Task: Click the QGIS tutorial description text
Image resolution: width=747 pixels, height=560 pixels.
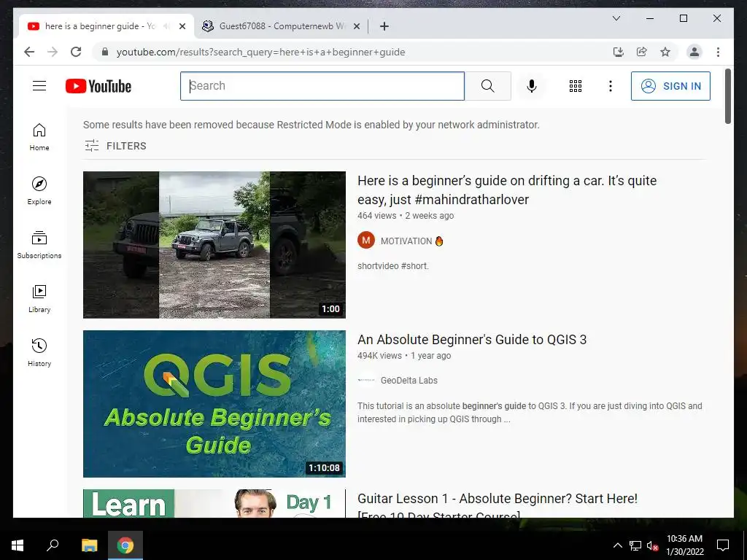Action: coord(530,413)
